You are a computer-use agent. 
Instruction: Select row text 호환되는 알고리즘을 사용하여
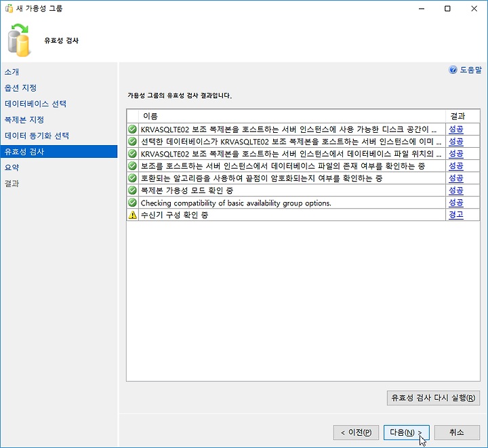pyautogui.click(x=262, y=178)
